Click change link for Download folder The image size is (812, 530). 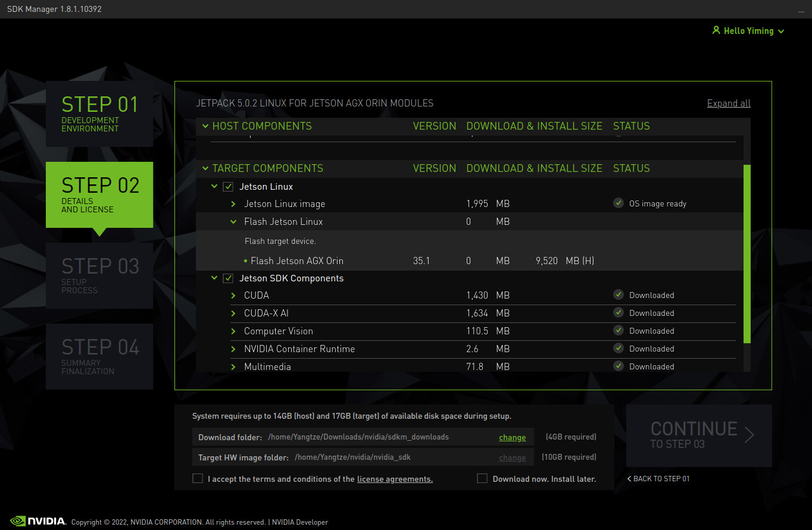tap(512, 437)
